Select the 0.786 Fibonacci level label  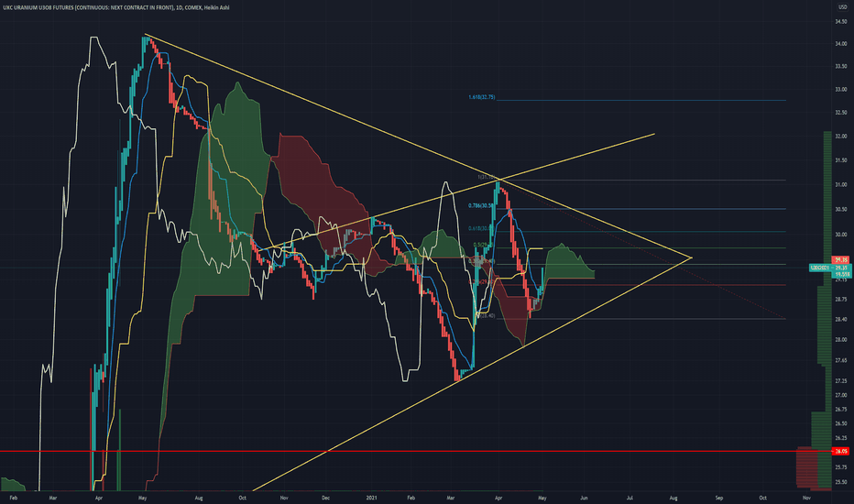click(x=481, y=205)
